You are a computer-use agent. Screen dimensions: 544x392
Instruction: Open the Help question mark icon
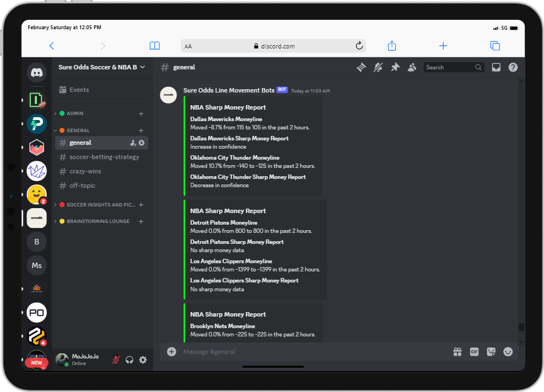[x=513, y=67]
